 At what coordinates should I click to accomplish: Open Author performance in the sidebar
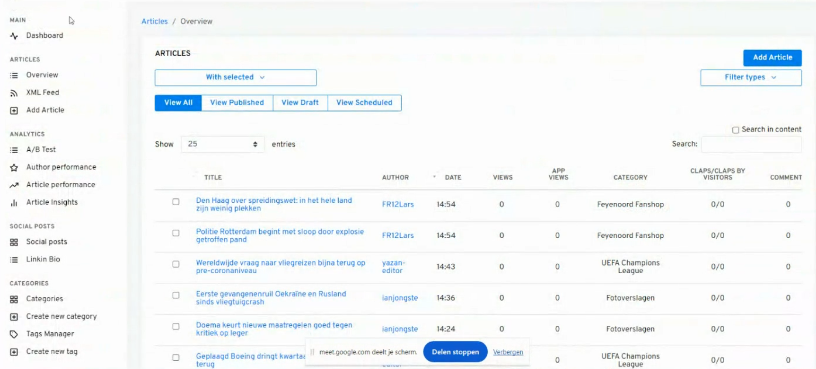[61, 168]
